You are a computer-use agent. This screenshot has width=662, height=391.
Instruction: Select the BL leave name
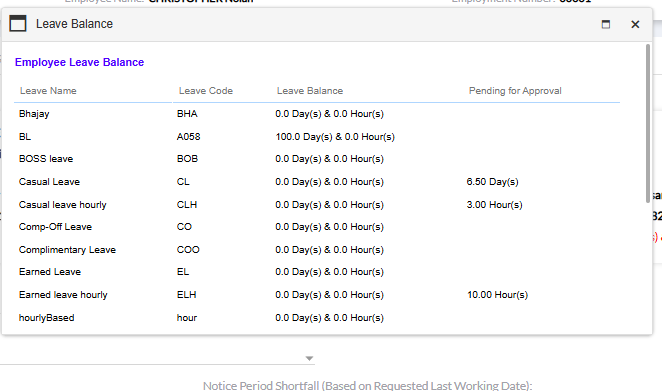pyautogui.click(x=25, y=137)
